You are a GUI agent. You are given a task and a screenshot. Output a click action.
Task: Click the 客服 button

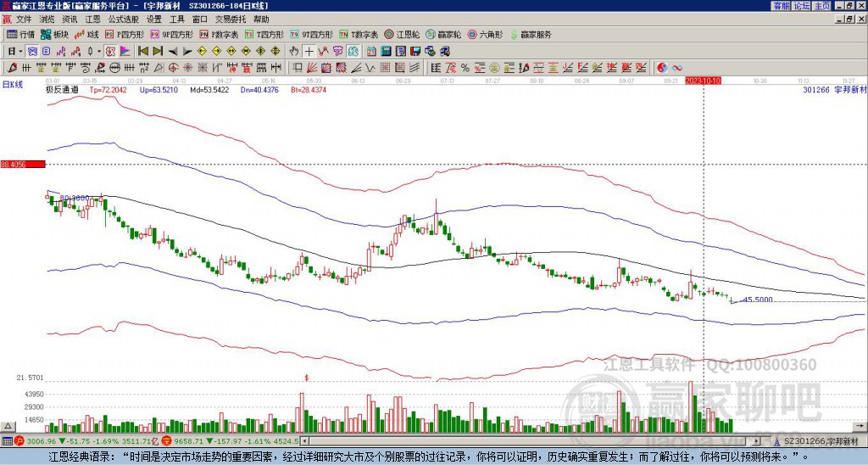click(x=781, y=6)
